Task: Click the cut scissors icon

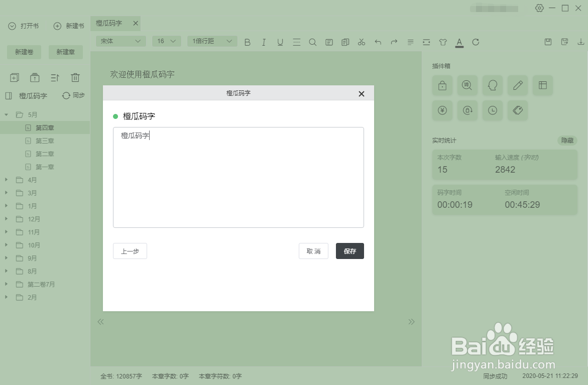Action: pyautogui.click(x=362, y=42)
